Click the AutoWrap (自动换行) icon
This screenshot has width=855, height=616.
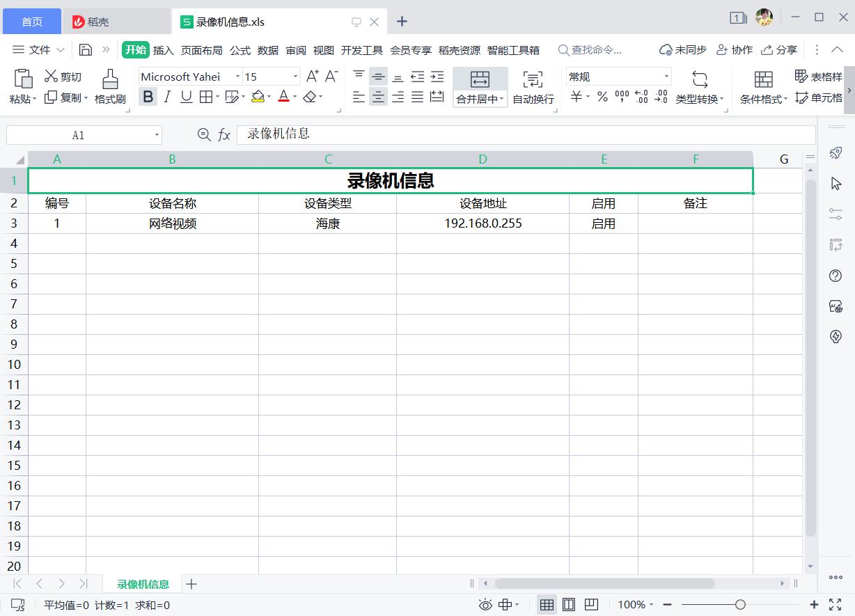point(533,79)
